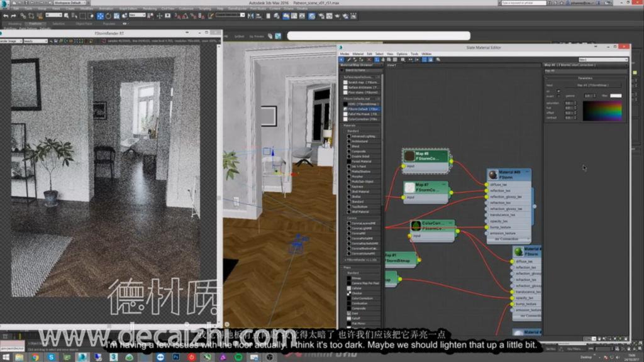The width and height of the screenshot is (644, 362).
Task: Click the white filter color swatch
Action: point(616,96)
